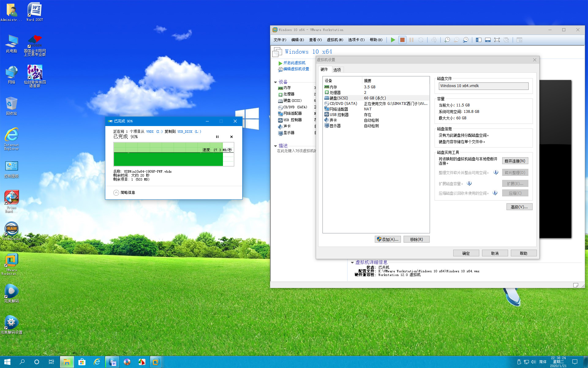This screenshot has width=588, height=368.
Task: Collapse details using the 简略信息 chevron
Action: [116, 193]
